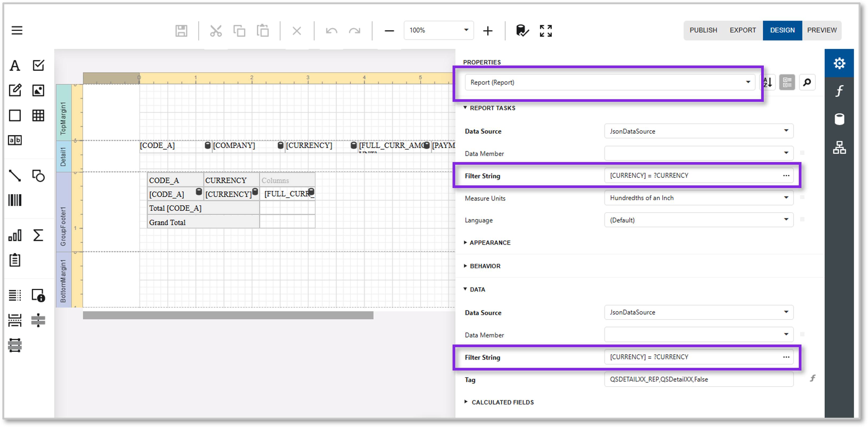Select the Label control from toolbox
Screen dimensions: 868x427
coord(15,66)
